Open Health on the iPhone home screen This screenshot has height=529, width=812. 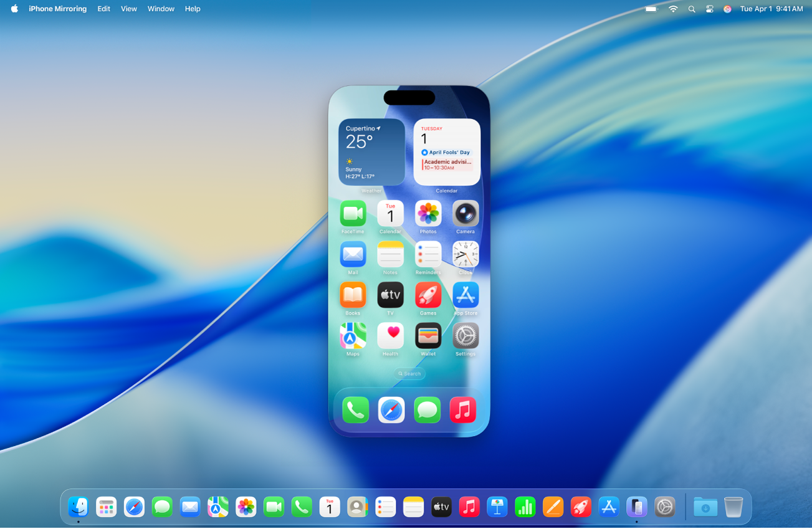coord(390,336)
